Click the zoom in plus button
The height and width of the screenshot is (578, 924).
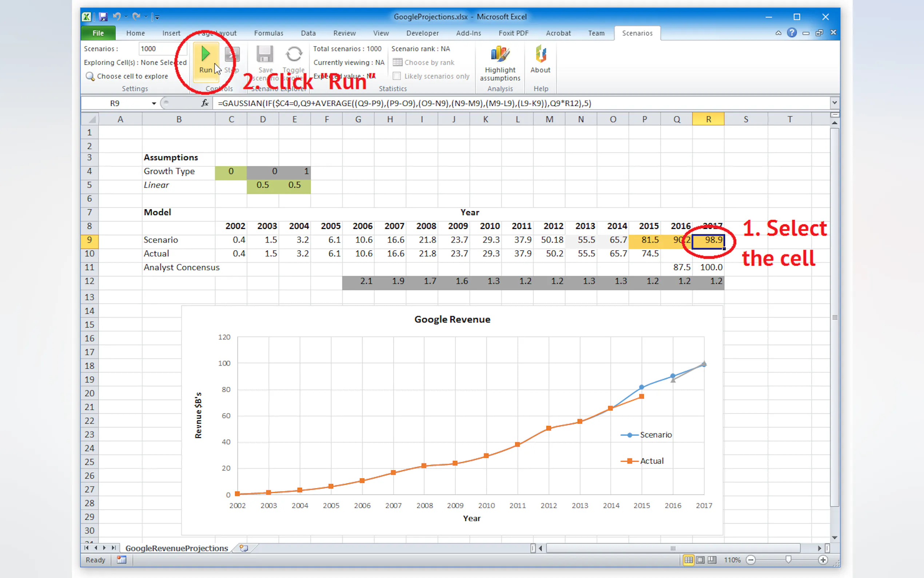(823, 560)
